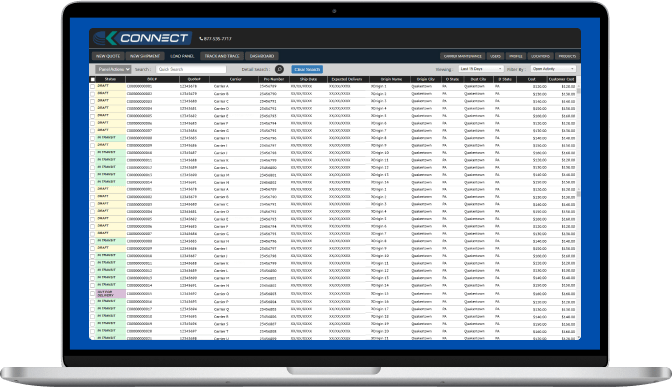This screenshot has height=387, width=672.
Task: Click the Customer Cost column header
Action: tap(561, 79)
